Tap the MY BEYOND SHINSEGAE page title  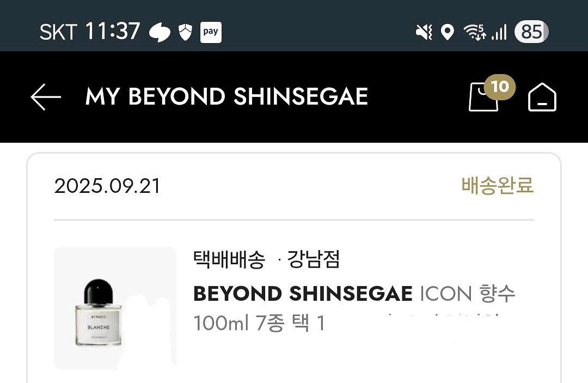pos(226,97)
